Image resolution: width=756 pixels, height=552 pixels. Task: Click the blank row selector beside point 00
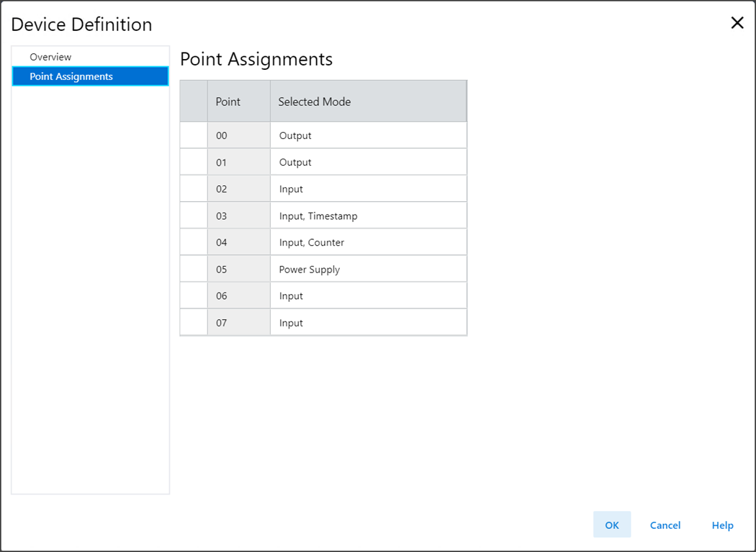(x=194, y=135)
